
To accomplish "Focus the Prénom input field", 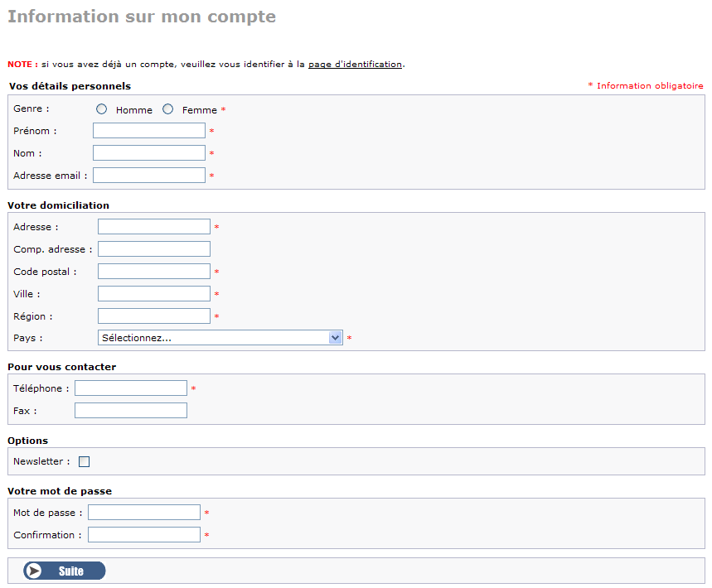I will [149, 131].
